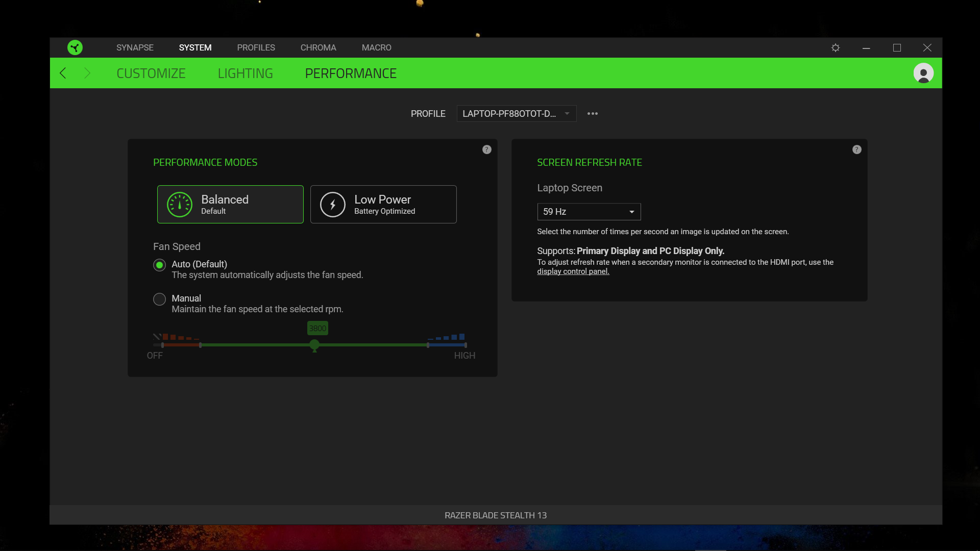Show help for Performance Modes panel
Viewport: 980px width, 551px height.
click(487, 149)
